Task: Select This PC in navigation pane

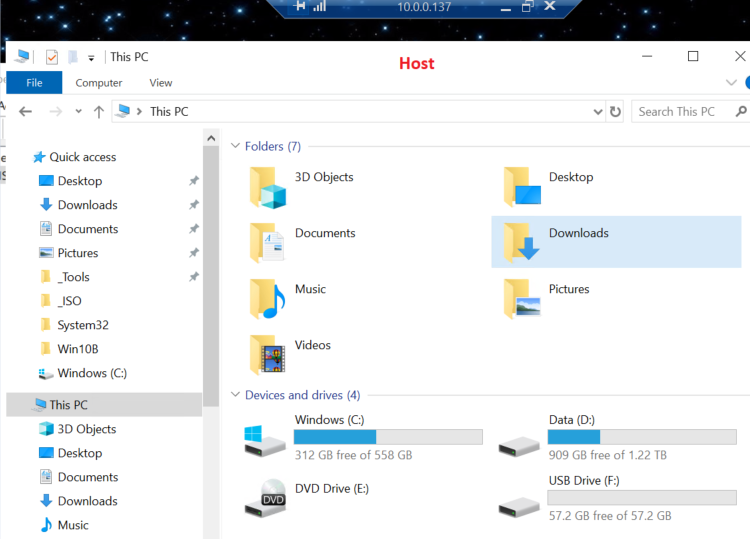Action: click(x=104, y=405)
